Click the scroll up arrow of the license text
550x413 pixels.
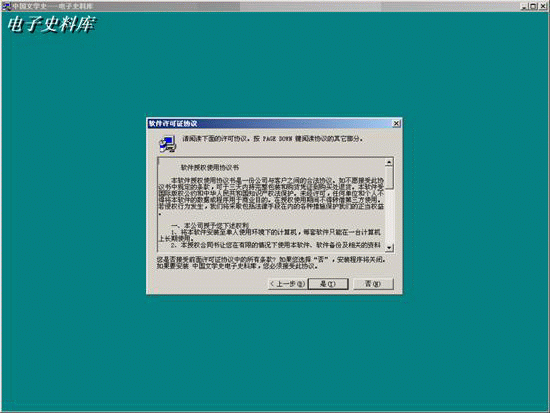[389, 162]
